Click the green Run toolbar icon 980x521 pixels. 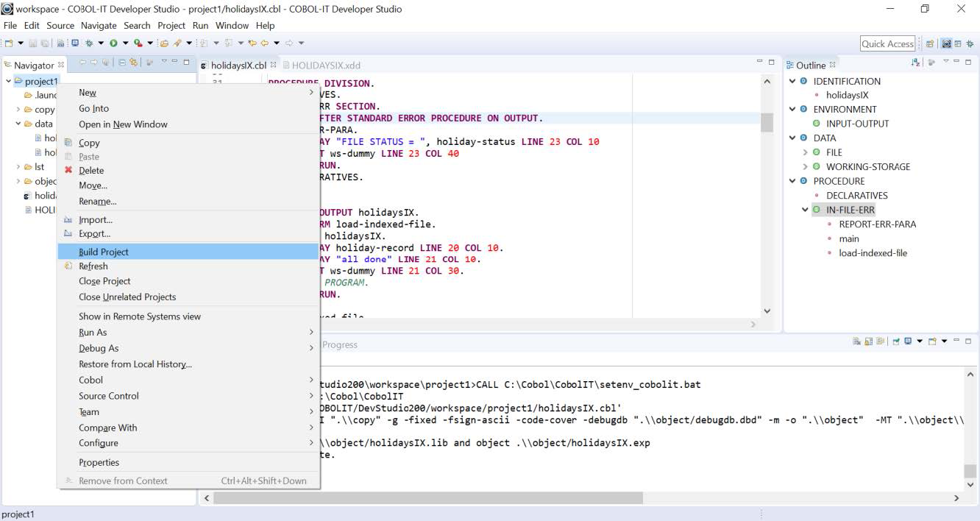(x=114, y=43)
